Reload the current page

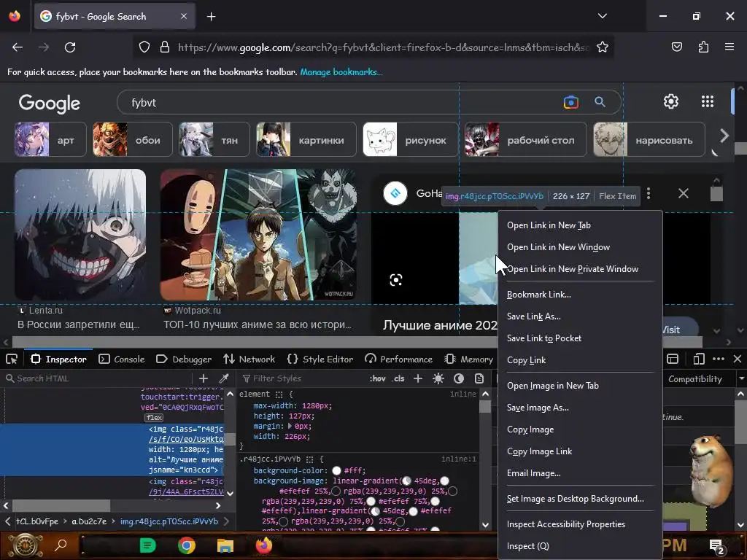70,47
